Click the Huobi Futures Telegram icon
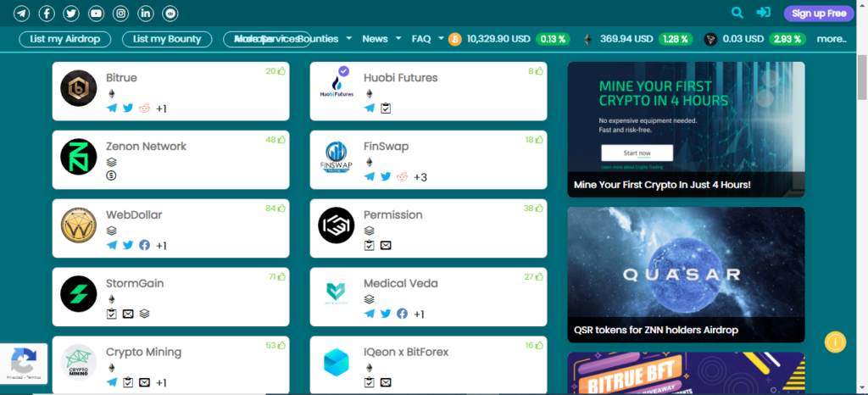The width and height of the screenshot is (868, 395). (370, 108)
